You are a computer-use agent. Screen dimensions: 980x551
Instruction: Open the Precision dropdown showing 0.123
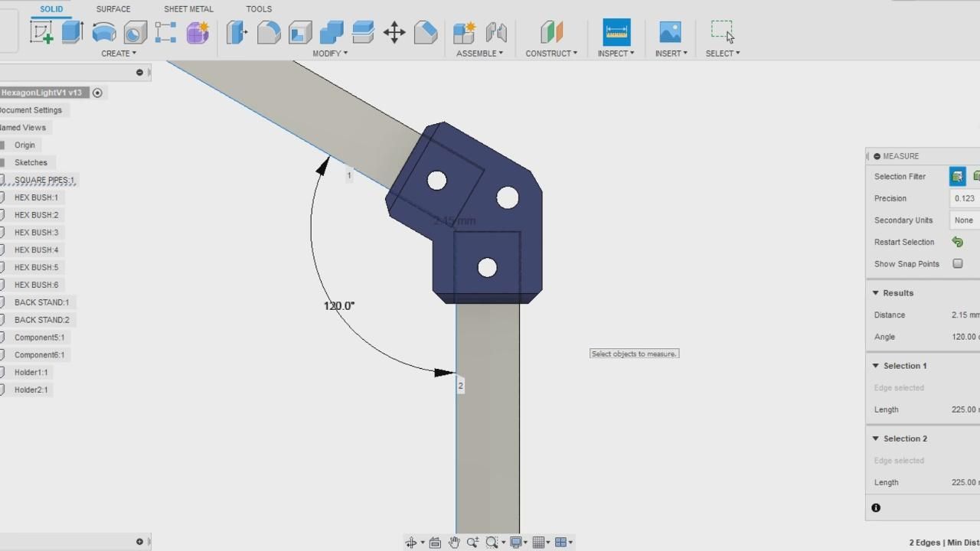[965, 198]
